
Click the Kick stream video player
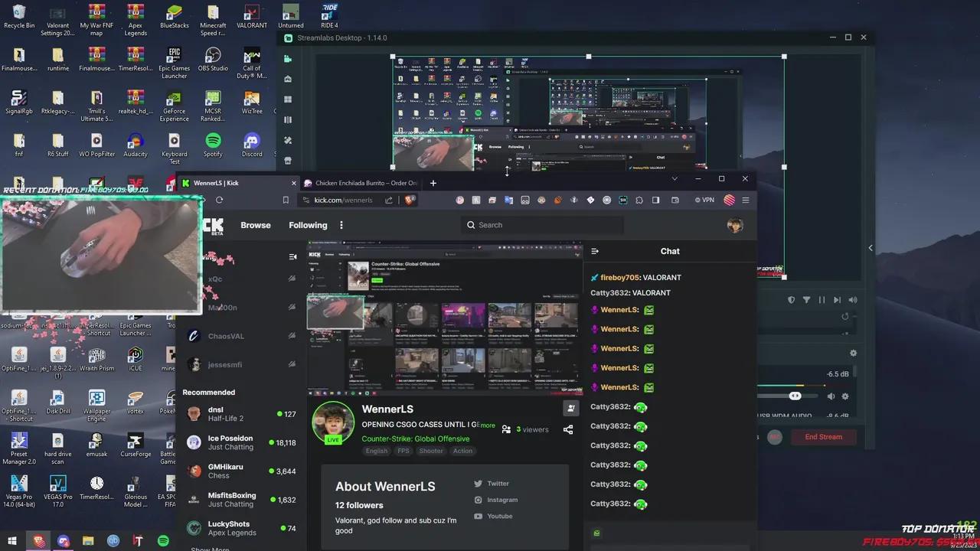(x=445, y=318)
